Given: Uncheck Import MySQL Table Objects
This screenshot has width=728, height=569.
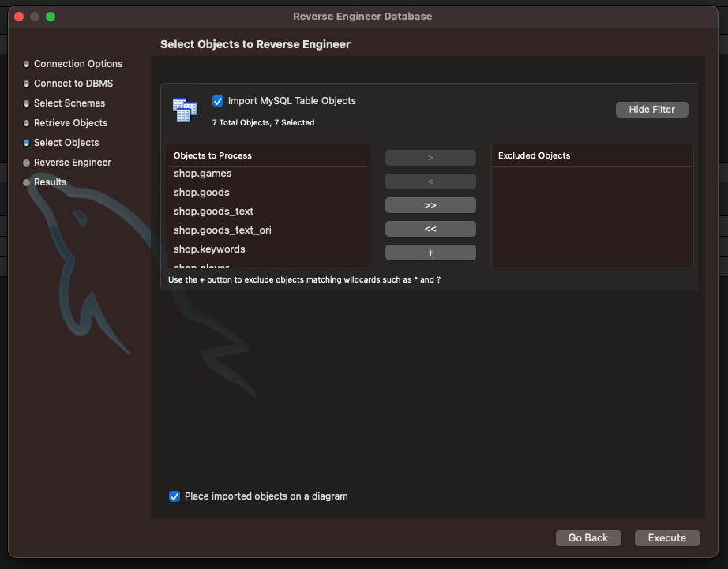Looking at the screenshot, I should coord(218,101).
